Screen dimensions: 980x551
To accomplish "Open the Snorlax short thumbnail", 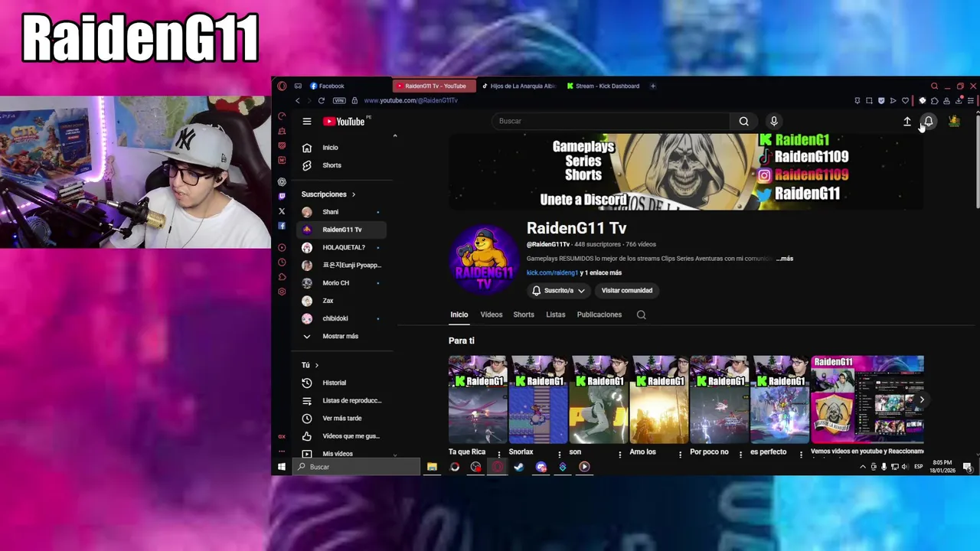I will [x=539, y=399].
